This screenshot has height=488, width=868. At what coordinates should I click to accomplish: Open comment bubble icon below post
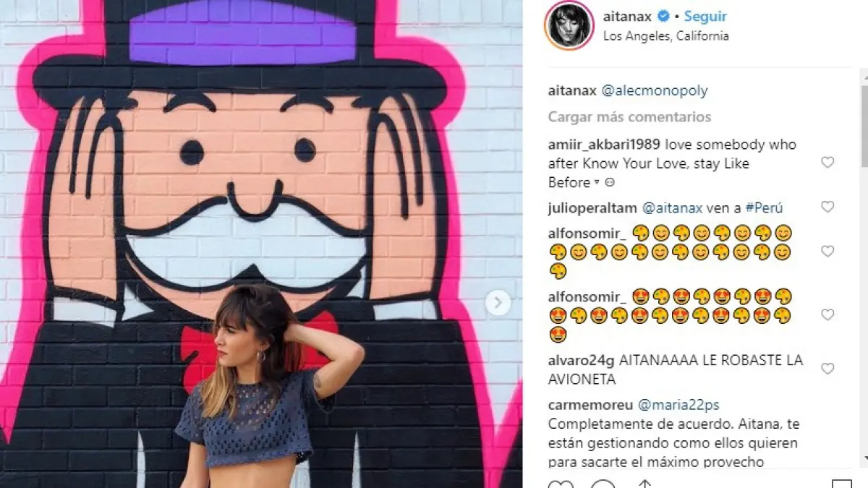tap(602, 484)
